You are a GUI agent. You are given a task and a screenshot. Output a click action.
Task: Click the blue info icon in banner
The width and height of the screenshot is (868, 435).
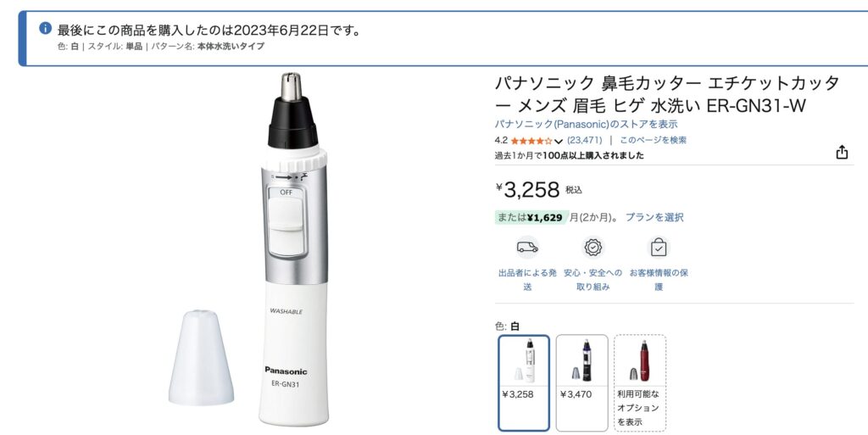(x=46, y=28)
